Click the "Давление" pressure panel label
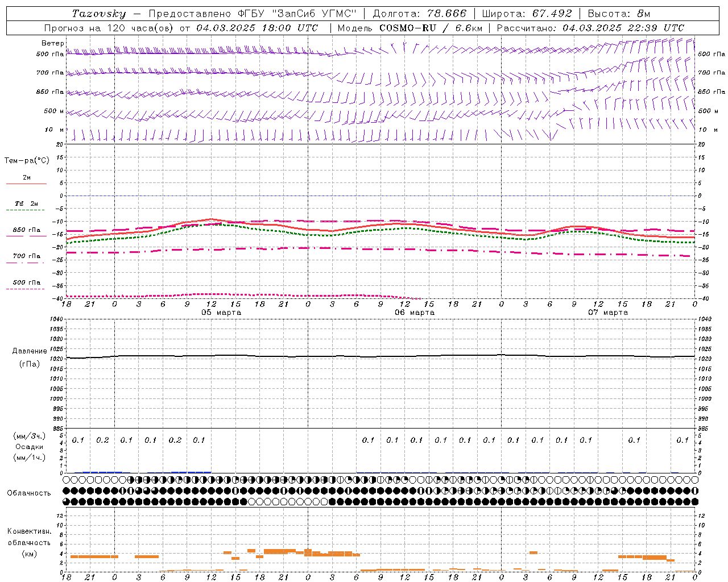 coord(30,351)
